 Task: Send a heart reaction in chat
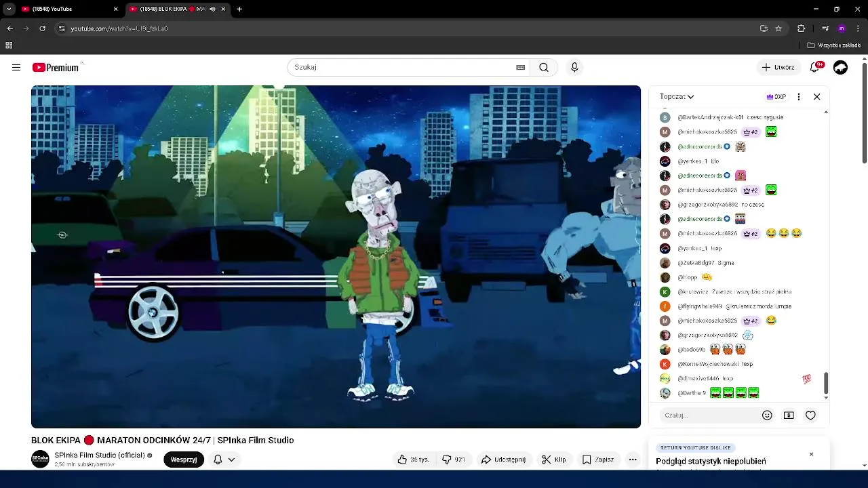tap(810, 415)
